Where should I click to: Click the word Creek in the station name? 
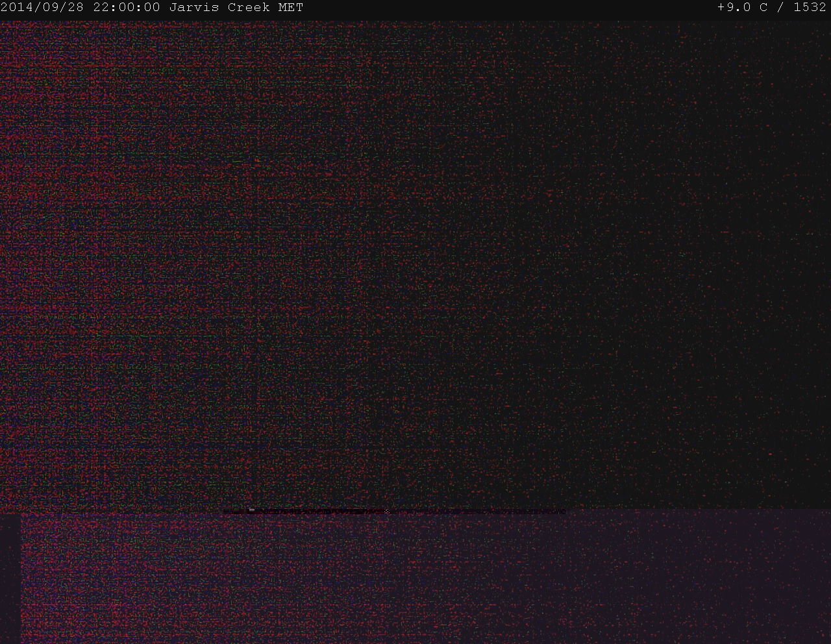pos(248,8)
